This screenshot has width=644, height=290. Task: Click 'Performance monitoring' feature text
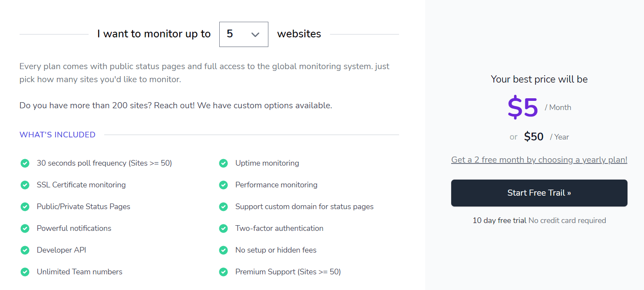pyautogui.click(x=276, y=185)
